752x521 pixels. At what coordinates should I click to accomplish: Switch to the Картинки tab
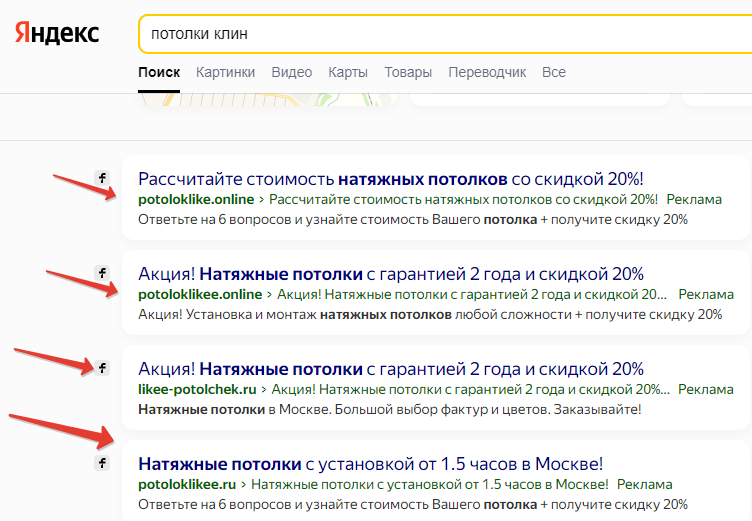tap(225, 72)
